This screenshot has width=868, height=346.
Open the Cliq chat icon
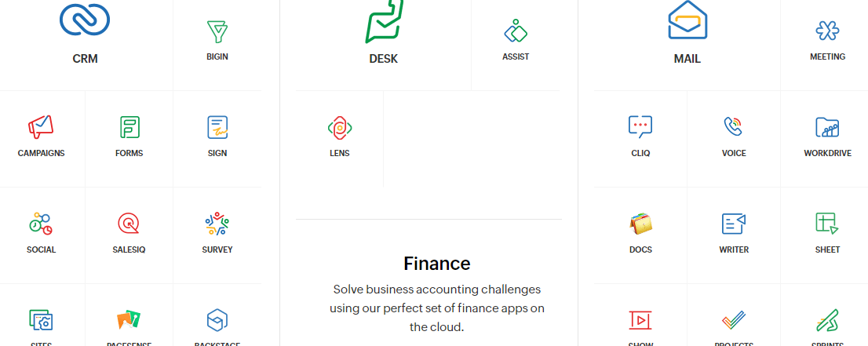pyautogui.click(x=640, y=127)
